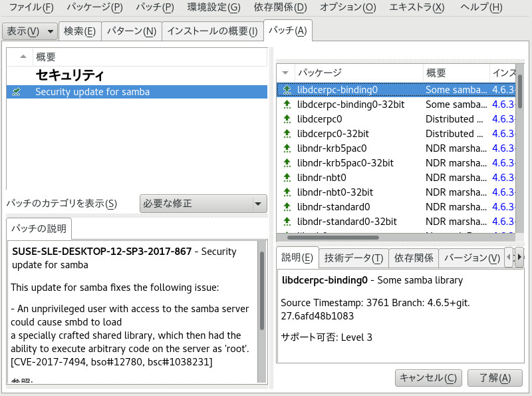This screenshot has height=396, width=532.
Task: Switch to the インストールの概要(I) tab
Action: (x=212, y=31)
